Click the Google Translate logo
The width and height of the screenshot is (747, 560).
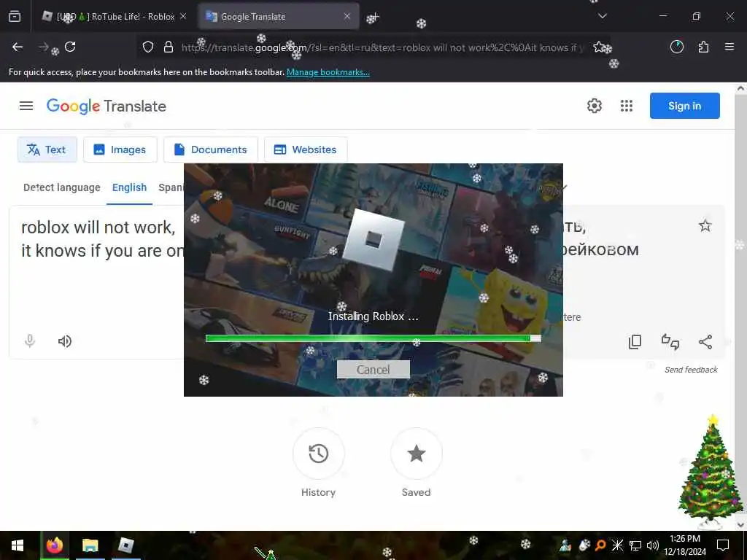point(107,106)
